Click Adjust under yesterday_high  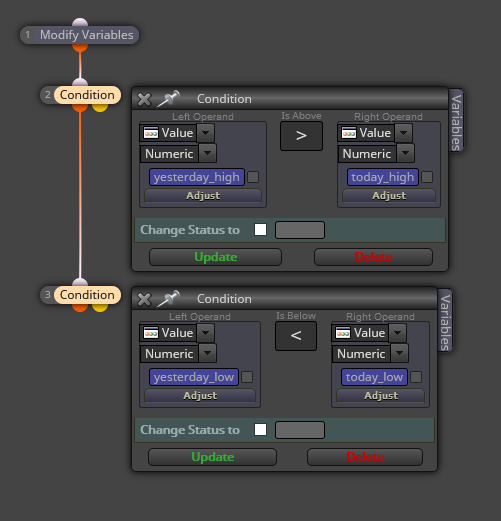pyautogui.click(x=203, y=196)
